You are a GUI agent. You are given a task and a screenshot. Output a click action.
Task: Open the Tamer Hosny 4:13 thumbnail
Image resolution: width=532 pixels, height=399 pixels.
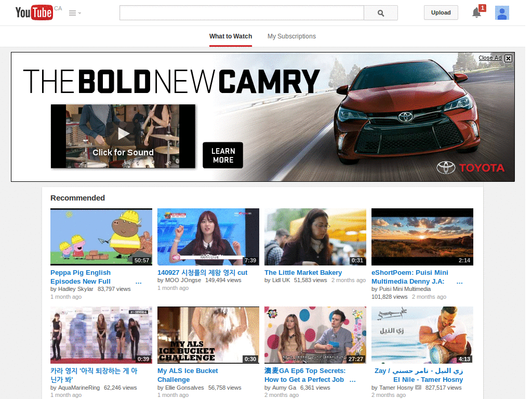(x=422, y=335)
